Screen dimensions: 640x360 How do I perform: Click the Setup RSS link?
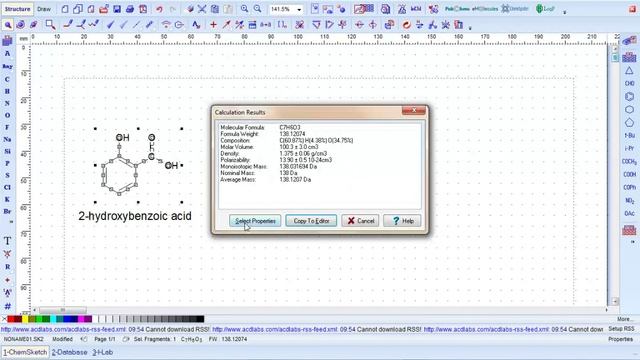coord(621,329)
